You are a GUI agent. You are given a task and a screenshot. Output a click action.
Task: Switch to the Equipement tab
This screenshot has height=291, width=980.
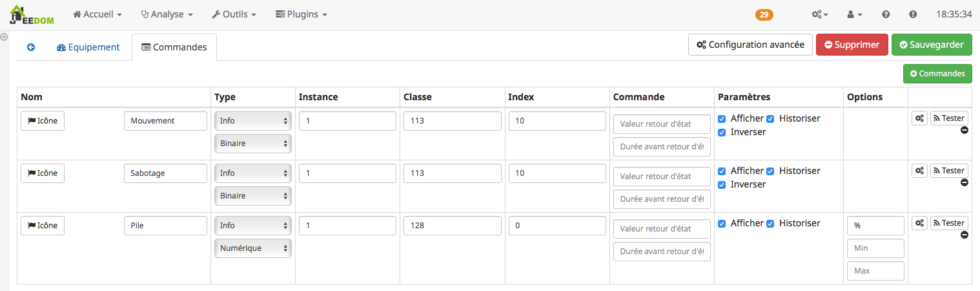click(x=88, y=47)
